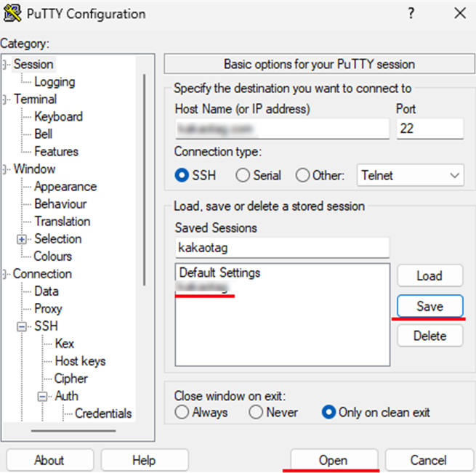Open the Telnet connection type dropdown
Viewport: 476px width, 473px height.
click(411, 175)
